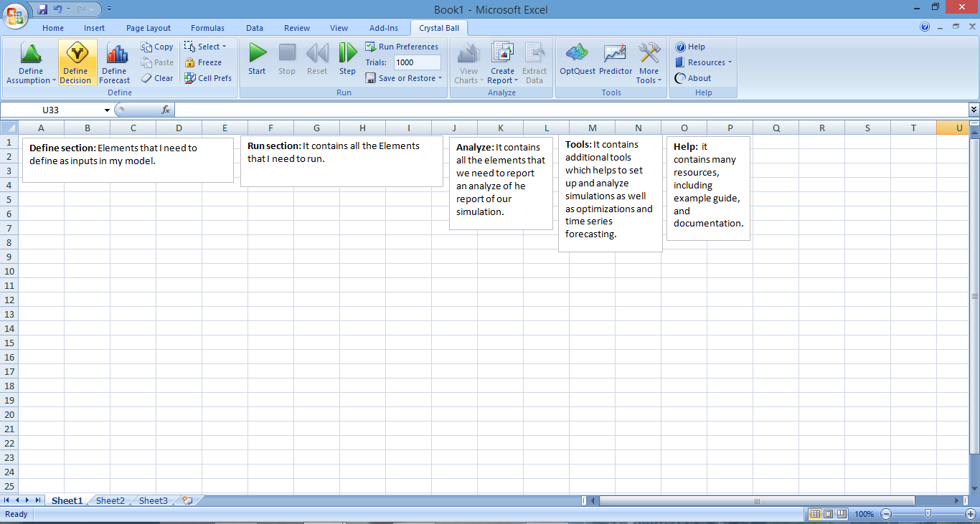Stop the simulation

click(x=287, y=59)
